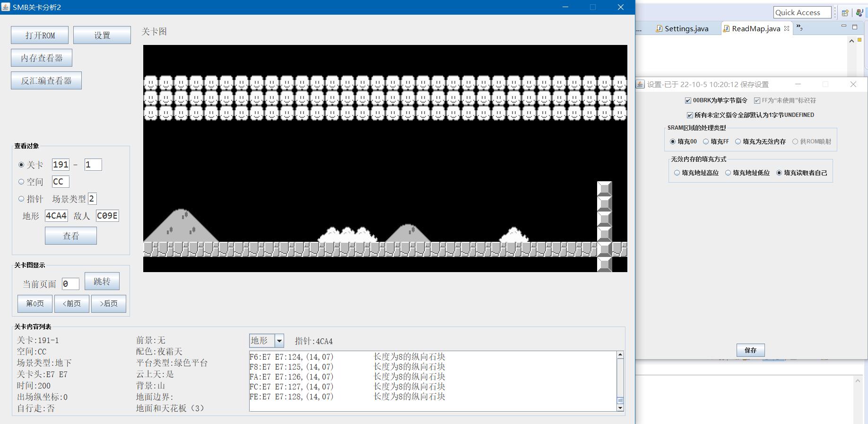Click the 当前页面 page number field
868x424 pixels.
click(x=70, y=284)
